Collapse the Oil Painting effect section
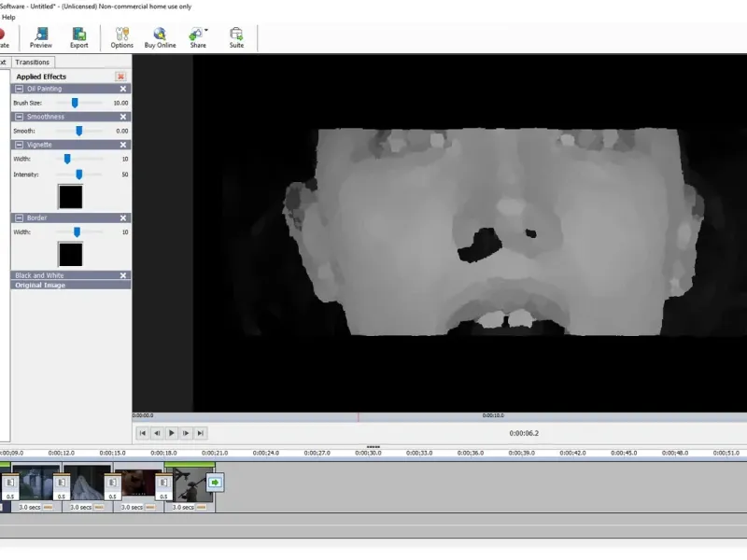This screenshot has width=747, height=560. 19,89
